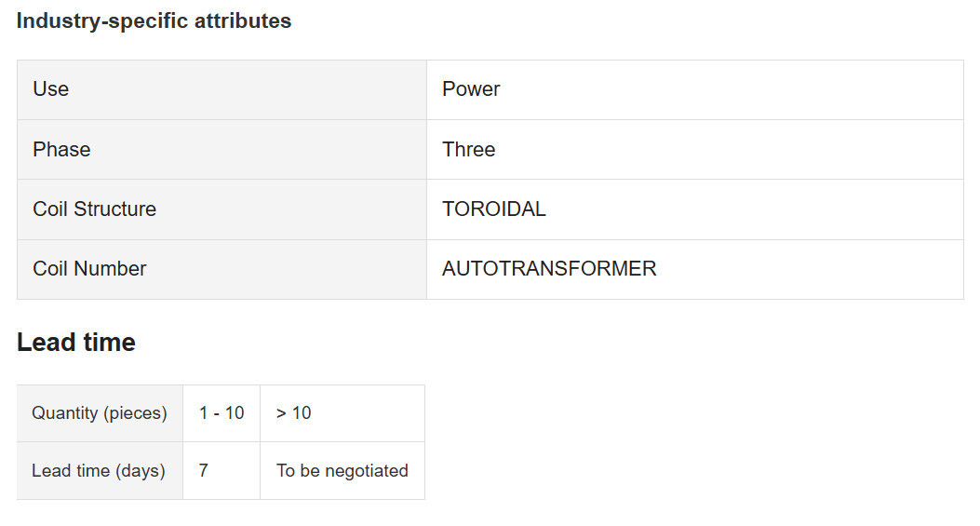The image size is (980, 526).
Task: Click the word "Lead" in the section heading
Action: 44,343
